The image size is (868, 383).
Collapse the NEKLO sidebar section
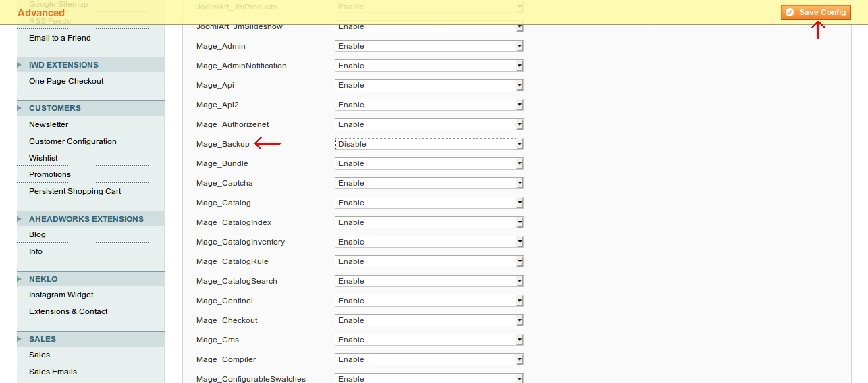(x=90, y=279)
